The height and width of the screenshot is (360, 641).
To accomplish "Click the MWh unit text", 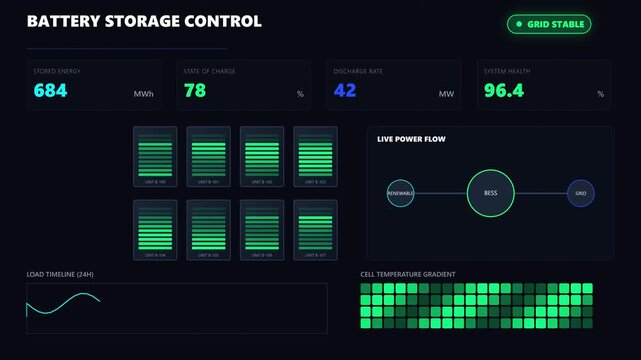I will coord(143,94).
